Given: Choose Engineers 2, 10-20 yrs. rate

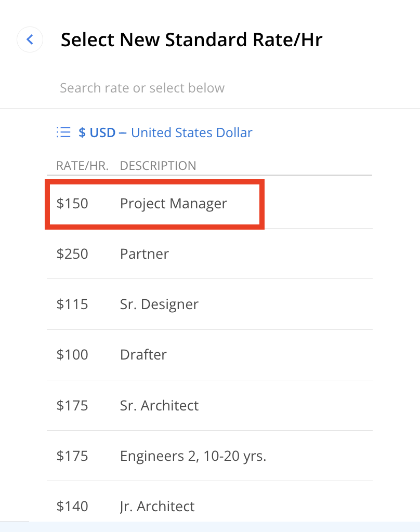Looking at the screenshot, I should click(193, 456).
